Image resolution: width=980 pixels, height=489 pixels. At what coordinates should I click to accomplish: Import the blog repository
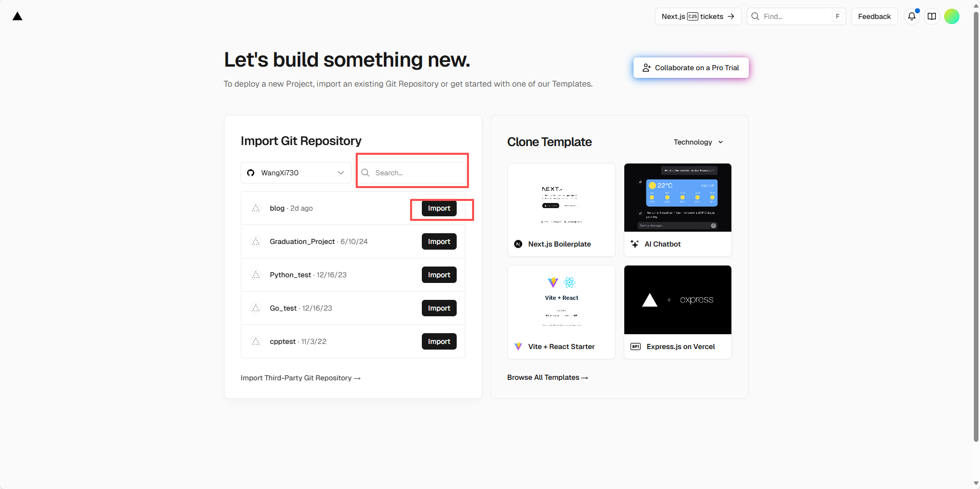[439, 208]
